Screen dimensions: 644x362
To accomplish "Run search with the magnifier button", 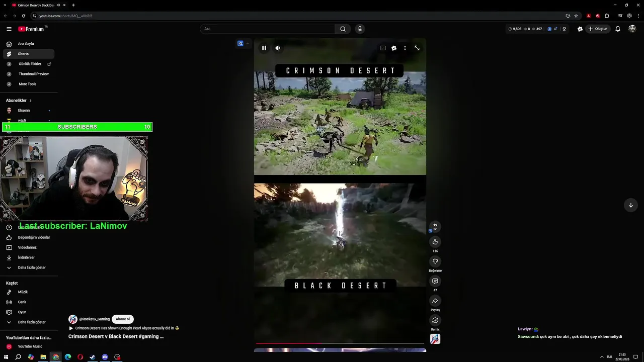I will click(x=343, y=29).
